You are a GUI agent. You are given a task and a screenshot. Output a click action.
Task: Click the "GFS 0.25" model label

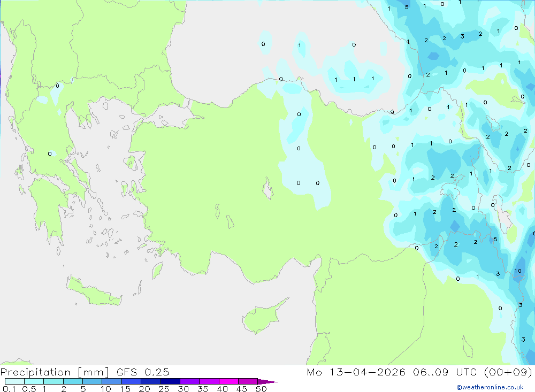tap(143, 372)
